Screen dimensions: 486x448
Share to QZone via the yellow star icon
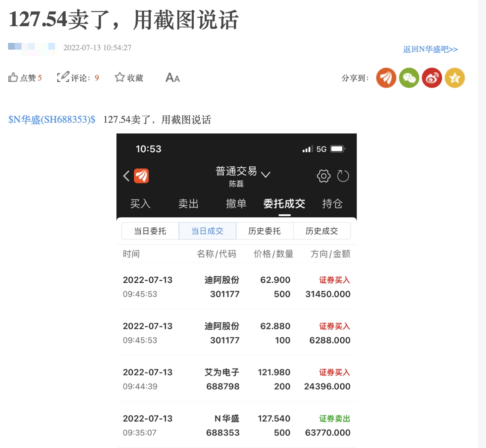pyautogui.click(x=454, y=78)
